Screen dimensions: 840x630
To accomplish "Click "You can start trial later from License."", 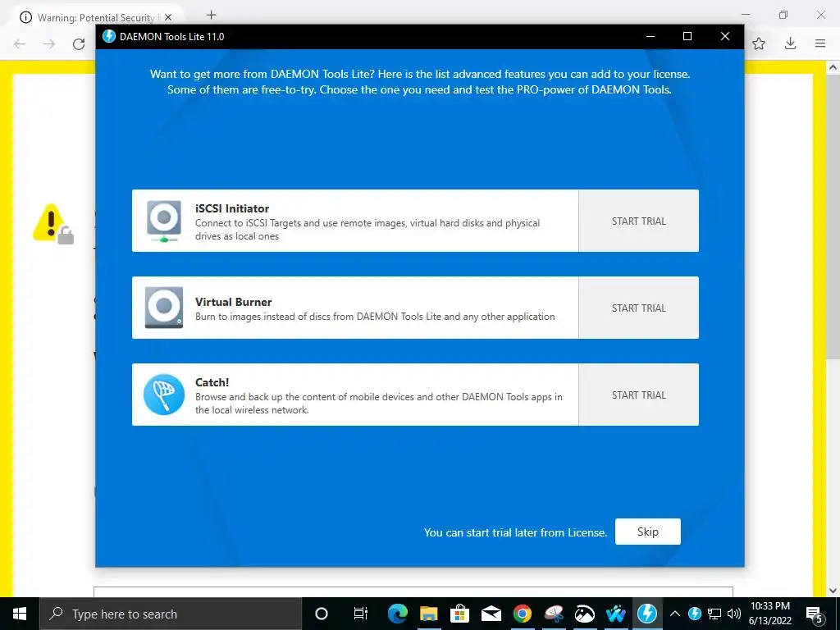I will [515, 532].
